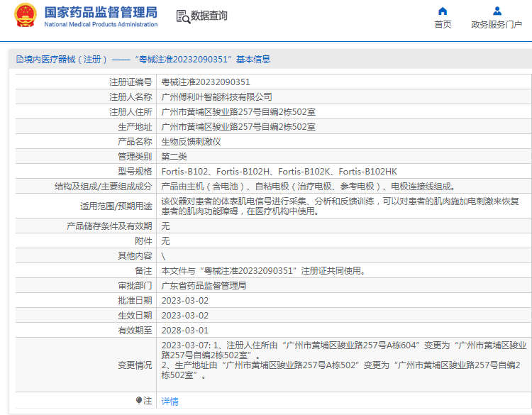
Task: Click the 其他内容 label
Action: click(135, 256)
